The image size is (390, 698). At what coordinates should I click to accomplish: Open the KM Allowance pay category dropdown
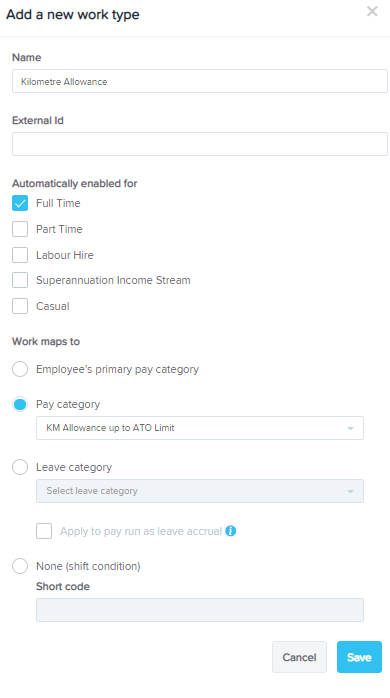pos(200,428)
